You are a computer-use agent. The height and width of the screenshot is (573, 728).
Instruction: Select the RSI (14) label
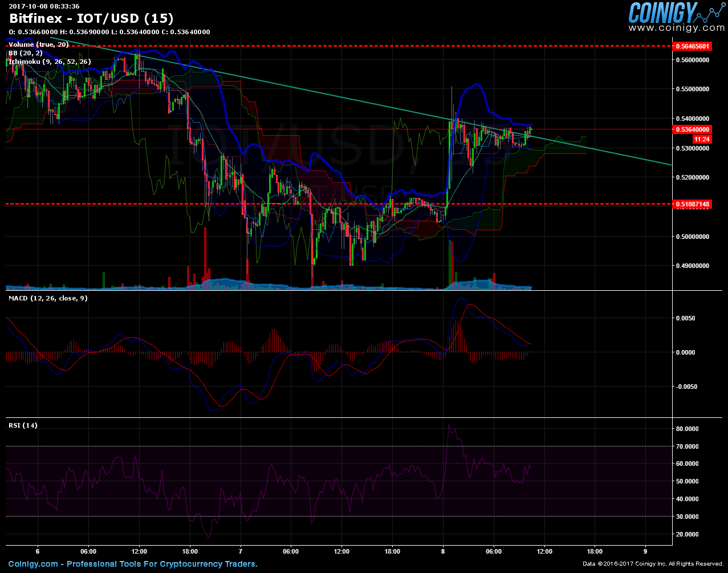pos(23,425)
